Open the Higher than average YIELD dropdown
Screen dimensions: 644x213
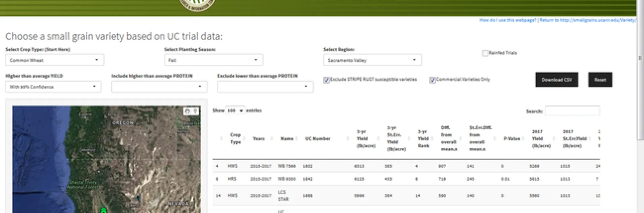click(53, 87)
